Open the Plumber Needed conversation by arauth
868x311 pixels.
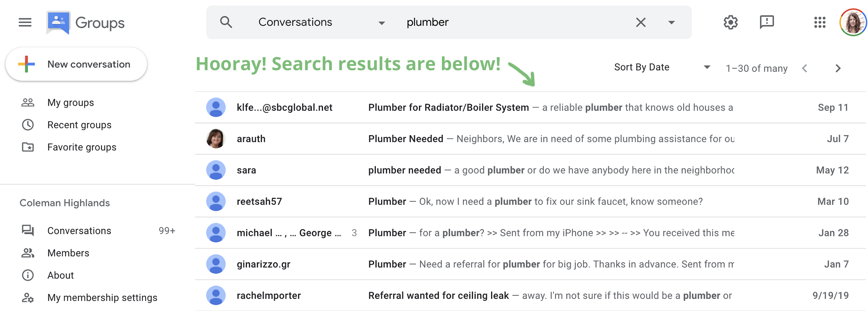(x=406, y=139)
